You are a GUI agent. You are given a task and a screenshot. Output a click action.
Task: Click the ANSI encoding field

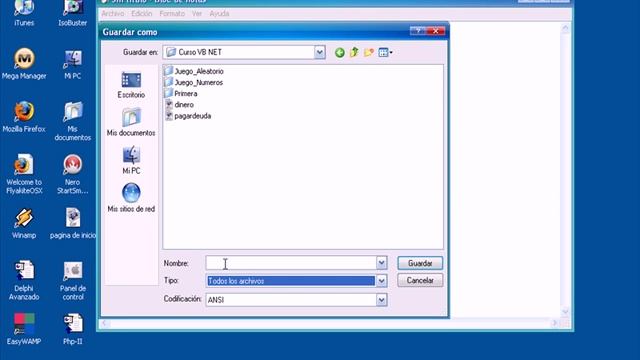coord(291,300)
